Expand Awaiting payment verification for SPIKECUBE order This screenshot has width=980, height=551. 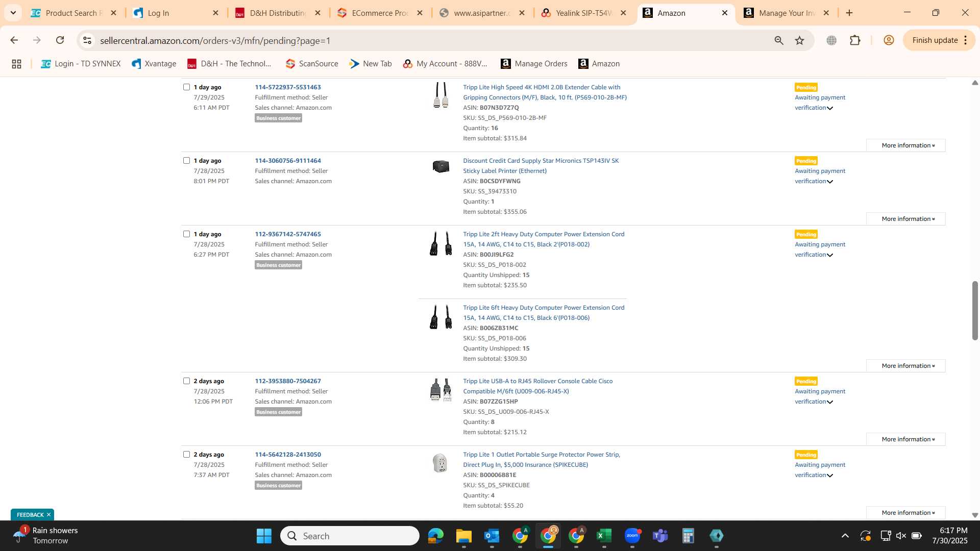pyautogui.click(x=820, y=470)
